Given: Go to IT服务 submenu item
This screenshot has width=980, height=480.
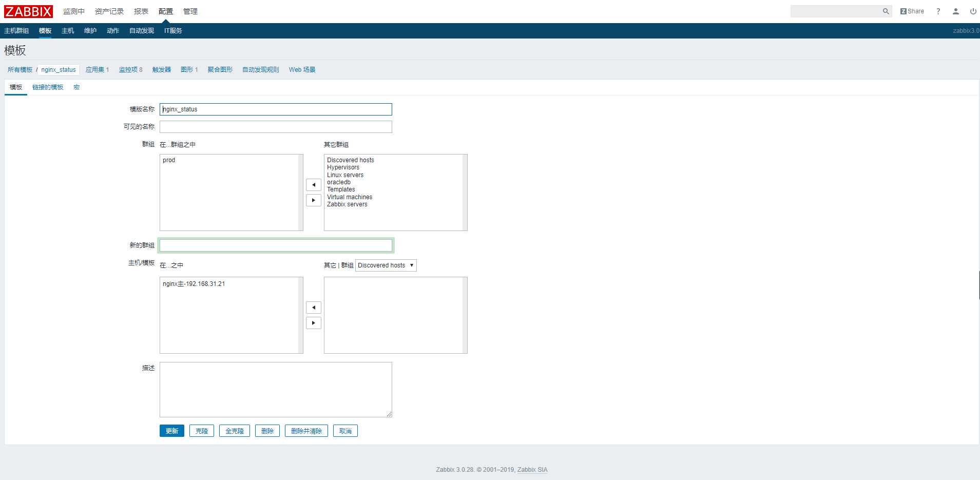Looking at the screenshot, I should [173, 31].
